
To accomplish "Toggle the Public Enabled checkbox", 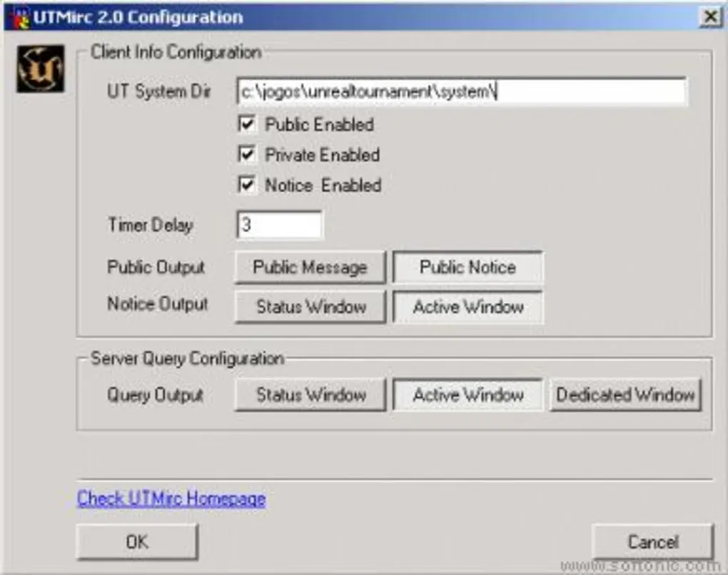I will click(247, 125).
